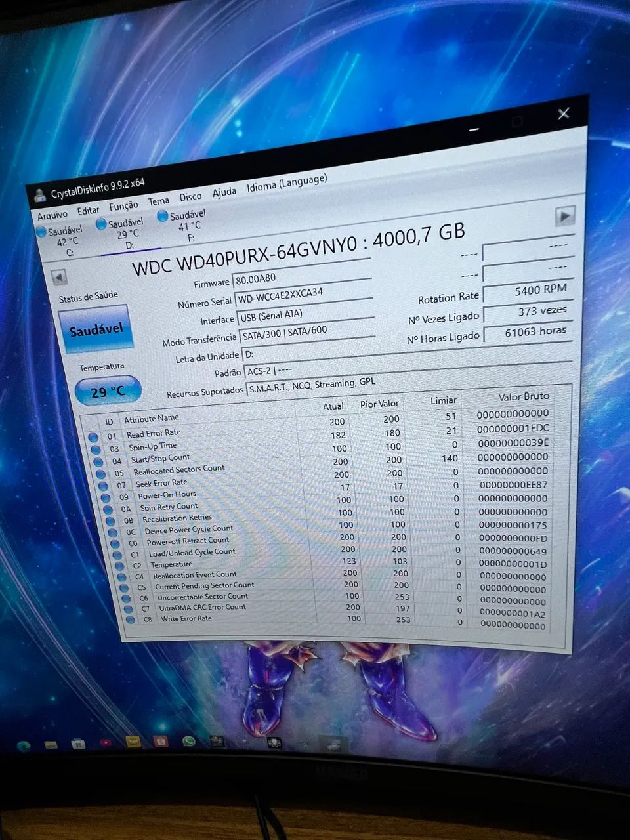
Task: Click raw value 0000000001A2
Action: (x=513, y=614)
